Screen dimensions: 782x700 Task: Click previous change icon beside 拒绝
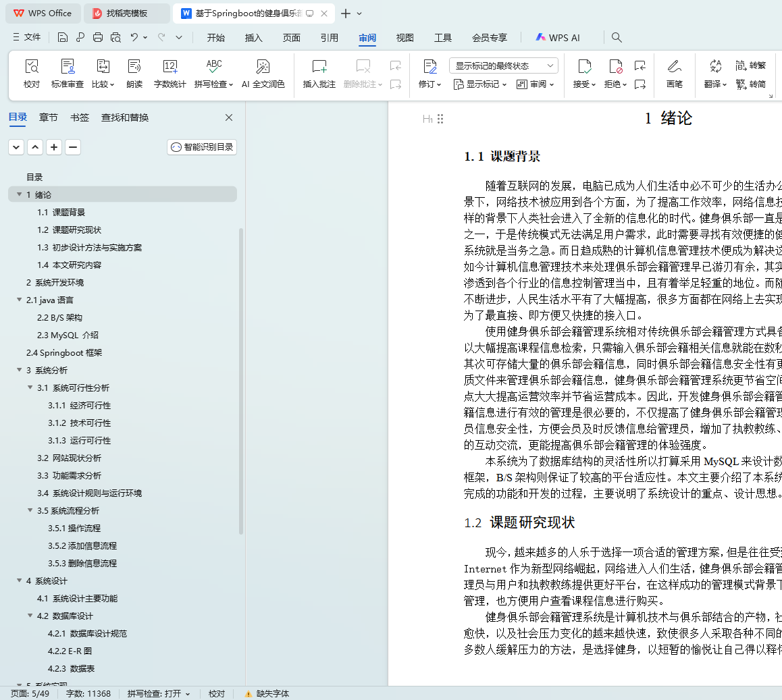coord(640,65)
